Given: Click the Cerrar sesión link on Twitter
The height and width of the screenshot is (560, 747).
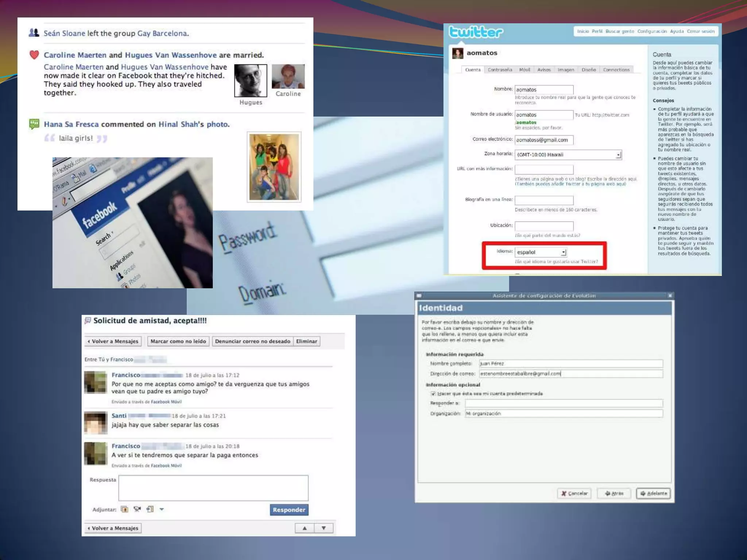Looking at the screenshot, I should coord(700,31).
